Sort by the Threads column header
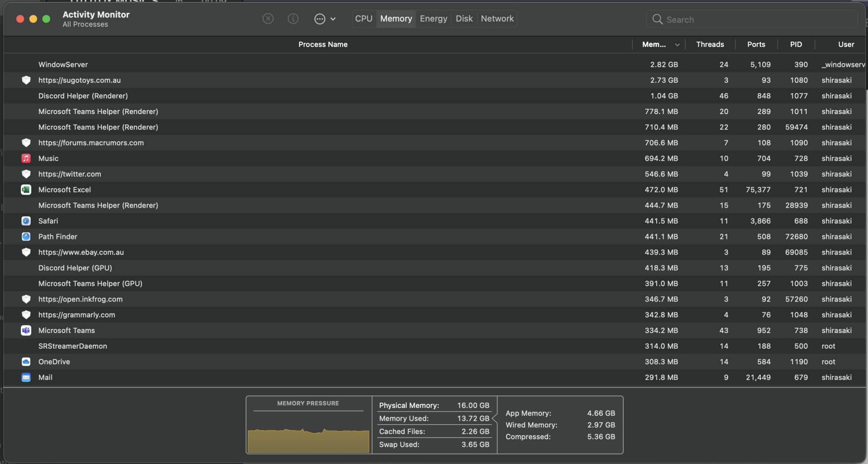 (710, 44)
